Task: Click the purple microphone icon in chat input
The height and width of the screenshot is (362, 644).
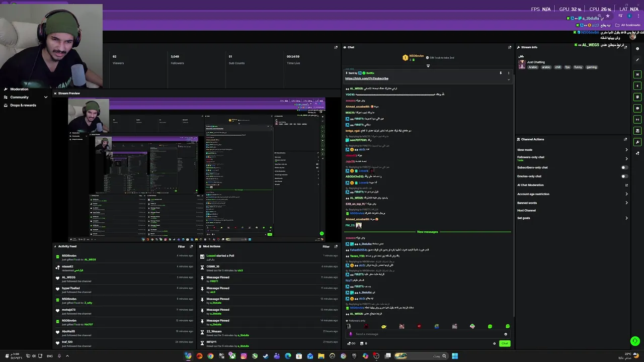Action: point(351,334)
